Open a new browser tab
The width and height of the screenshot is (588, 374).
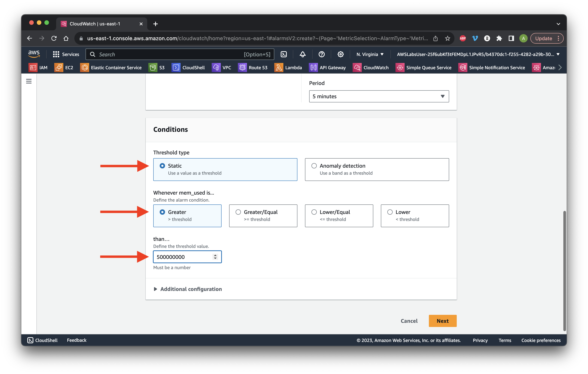155,24
